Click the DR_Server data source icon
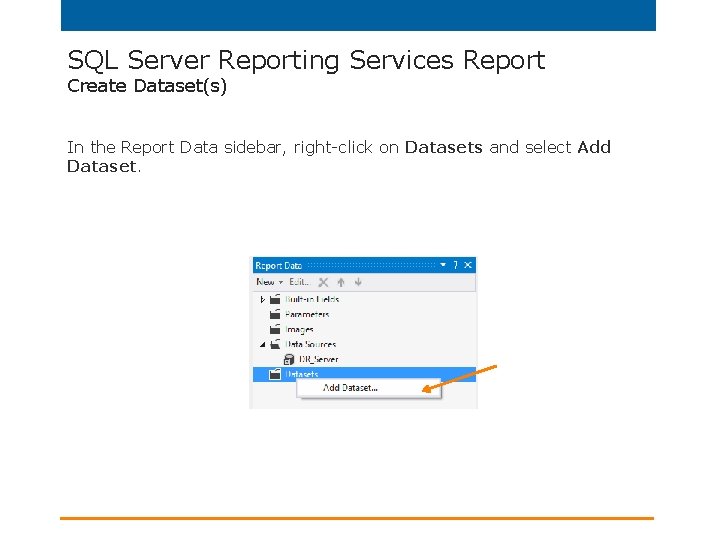Screen dimensions: 720x540 [x=289, y=359]
